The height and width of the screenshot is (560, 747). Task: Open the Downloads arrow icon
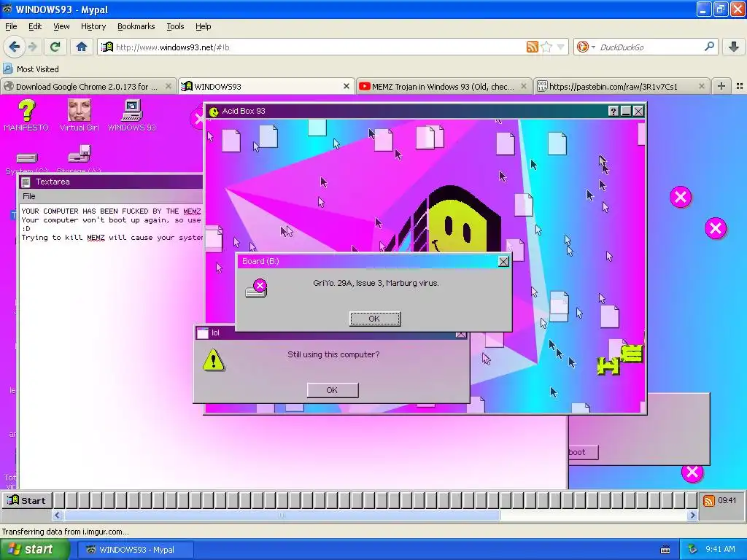tap(734, 47)
